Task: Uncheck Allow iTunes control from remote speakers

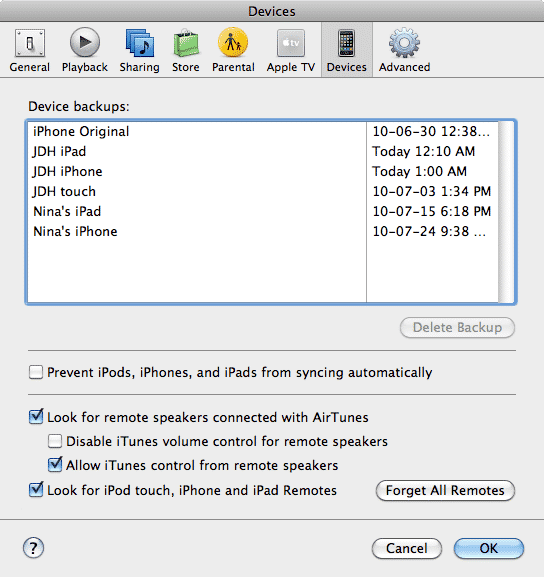Action: click(x=55, y=465)
